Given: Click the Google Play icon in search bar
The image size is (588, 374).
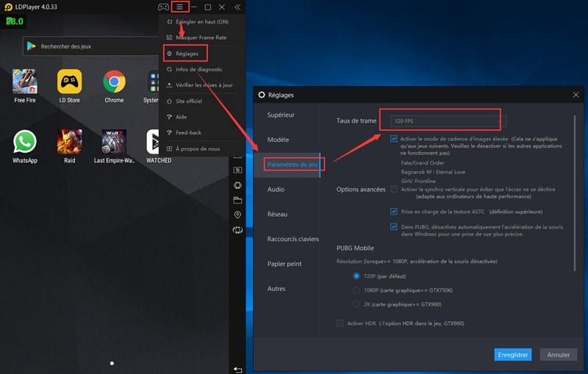Looking at the screenshot, I should pyautogui.click(x=32, y=46).
